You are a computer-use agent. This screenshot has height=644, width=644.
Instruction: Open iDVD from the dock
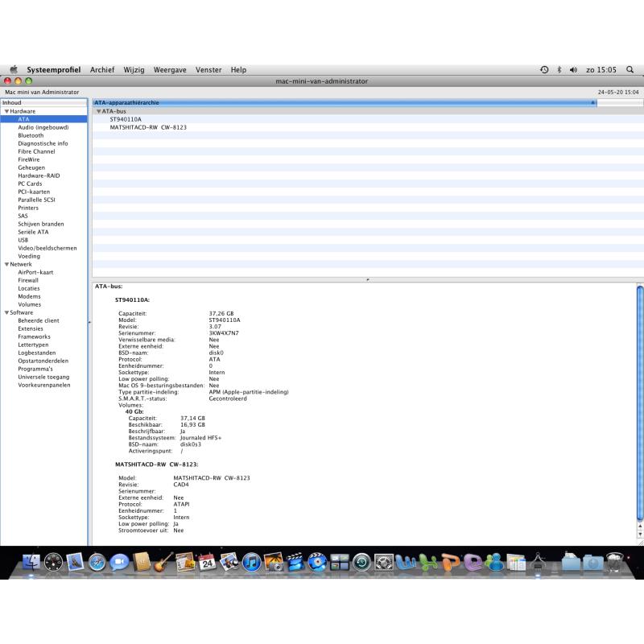tap(317, 562)
